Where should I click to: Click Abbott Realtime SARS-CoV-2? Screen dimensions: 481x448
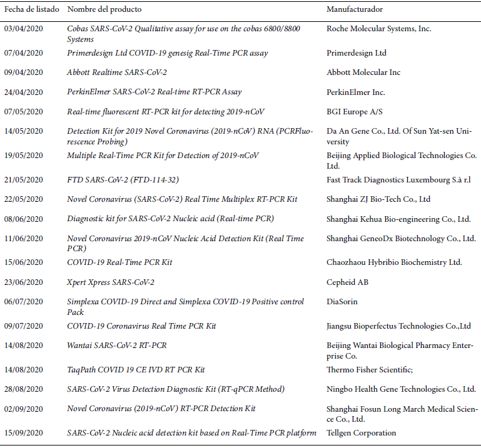click(x=117, y=72)
